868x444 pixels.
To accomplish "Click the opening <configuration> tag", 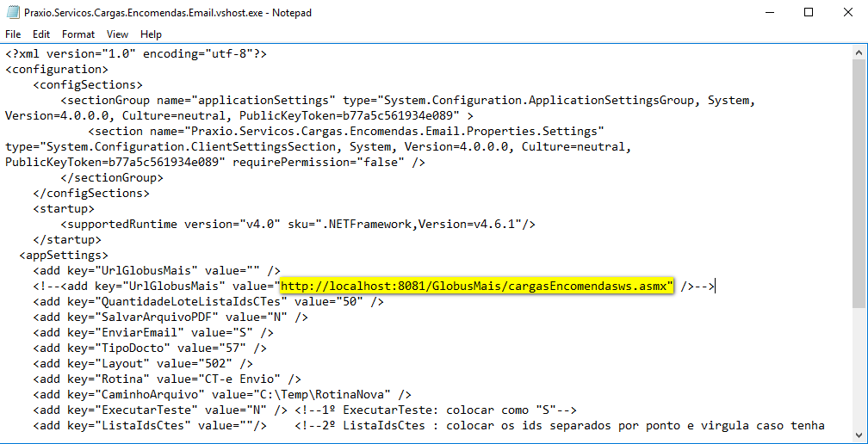I will pos(57,70).
